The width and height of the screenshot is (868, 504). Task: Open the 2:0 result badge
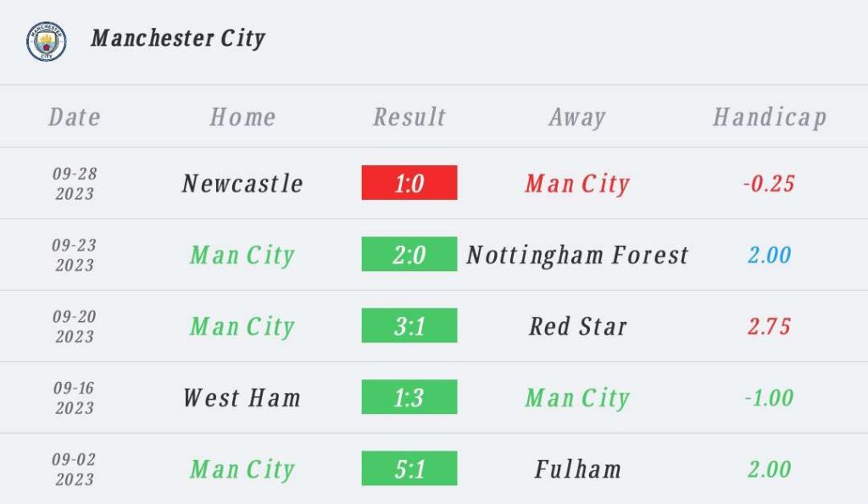(409, 254)
